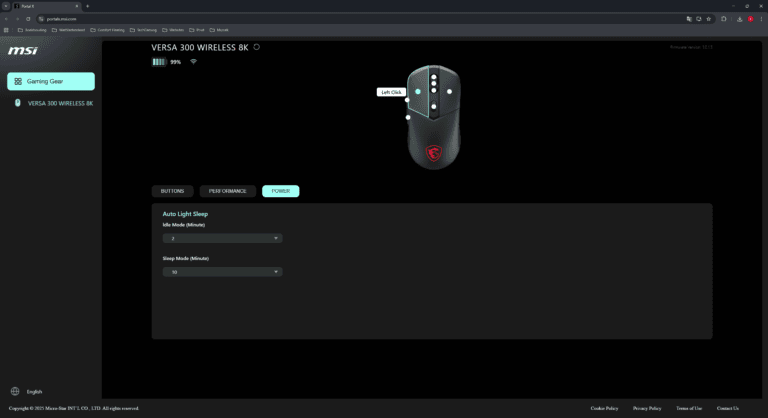The image size is (768, 418).
Task: Switch to the PERFORMANCE tab
Action: pyautogui.click(x=228, y=191)
